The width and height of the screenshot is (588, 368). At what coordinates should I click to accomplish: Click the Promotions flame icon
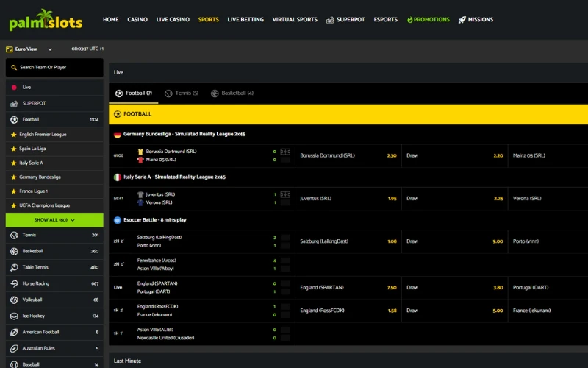(409, 20)
